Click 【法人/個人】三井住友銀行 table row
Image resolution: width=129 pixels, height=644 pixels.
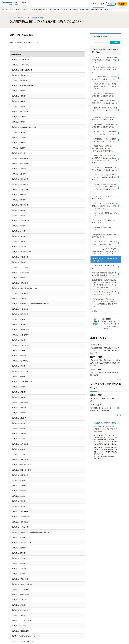pyautogui.click(x=47, y=60)
